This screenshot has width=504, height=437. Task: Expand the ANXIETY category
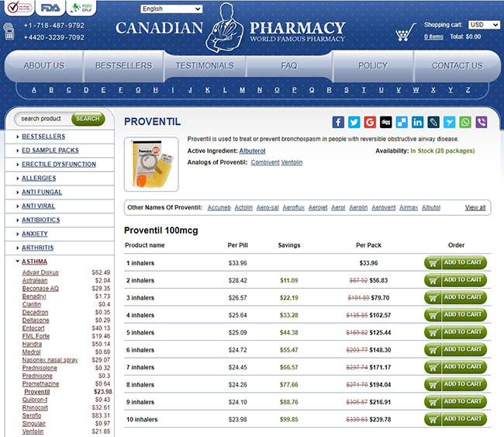35,234
